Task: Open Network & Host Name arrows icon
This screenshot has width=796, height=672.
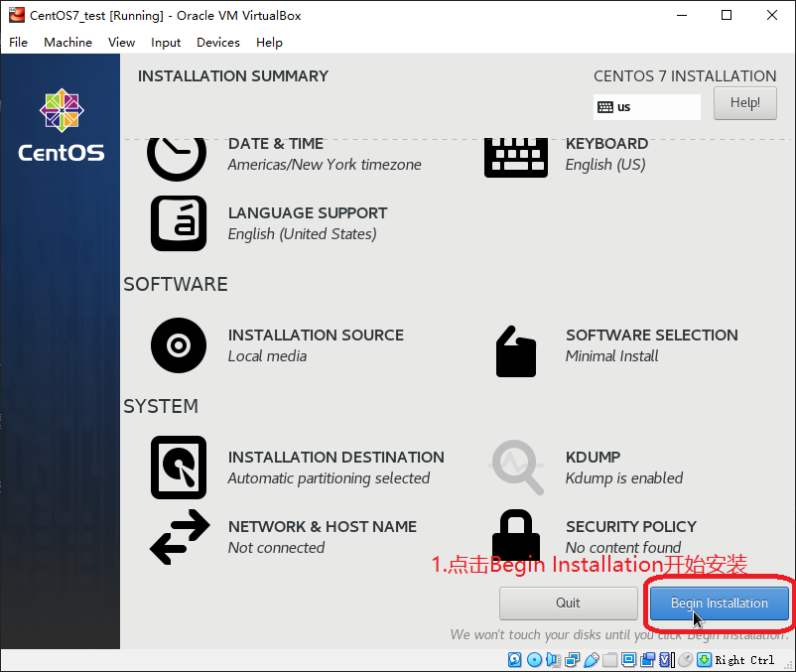Action: (x=180, y=537)
